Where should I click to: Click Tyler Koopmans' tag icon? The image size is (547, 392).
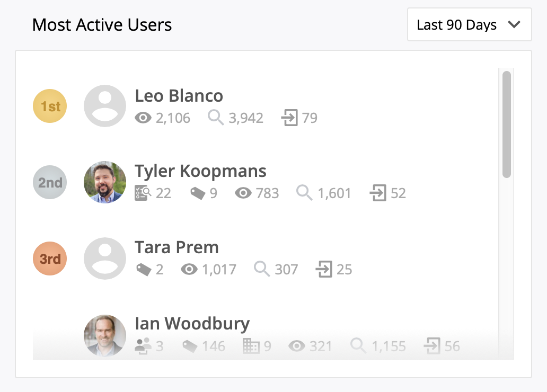[x=198, y=194]
